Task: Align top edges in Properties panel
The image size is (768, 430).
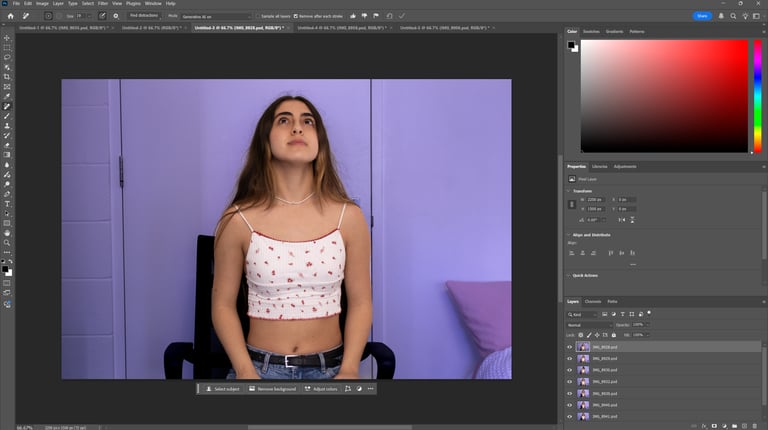Action: coord(611,253)
